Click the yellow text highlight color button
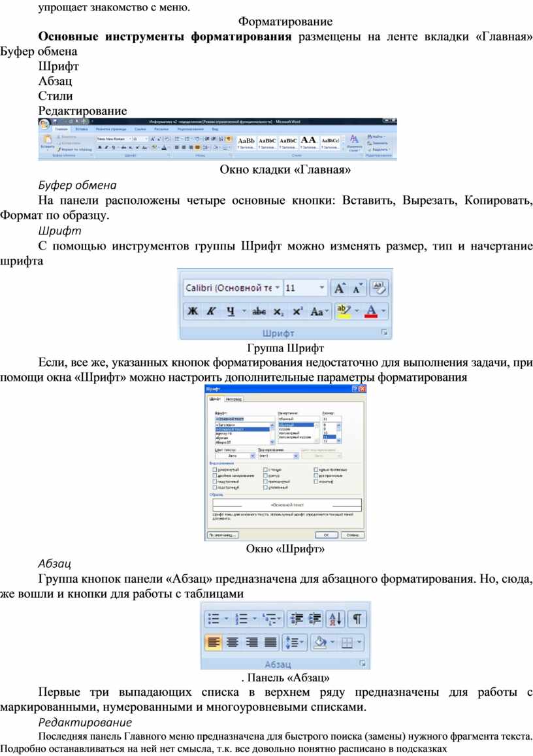Screen dimensions: 533x756 (344, 312)
